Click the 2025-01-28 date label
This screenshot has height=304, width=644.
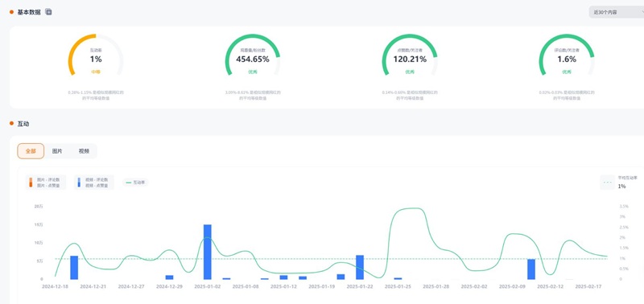pyautogui.click(x=436, y=286)
